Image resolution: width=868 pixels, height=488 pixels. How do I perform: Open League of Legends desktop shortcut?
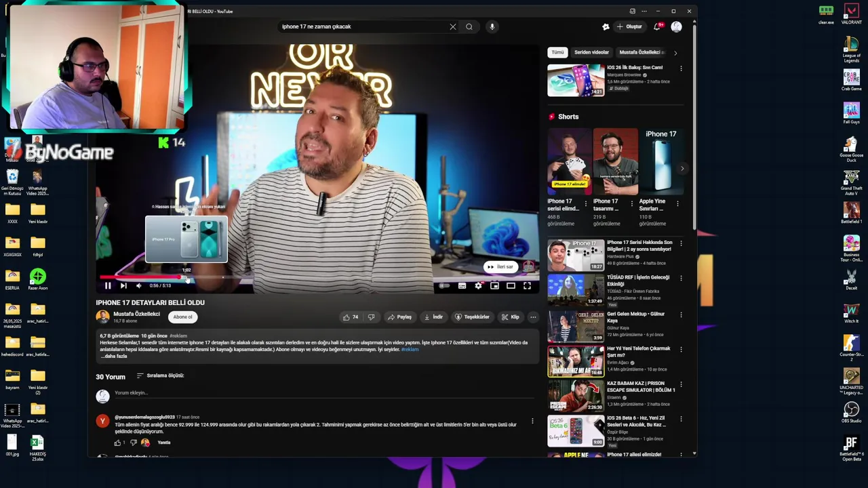[x=852, y=48]
